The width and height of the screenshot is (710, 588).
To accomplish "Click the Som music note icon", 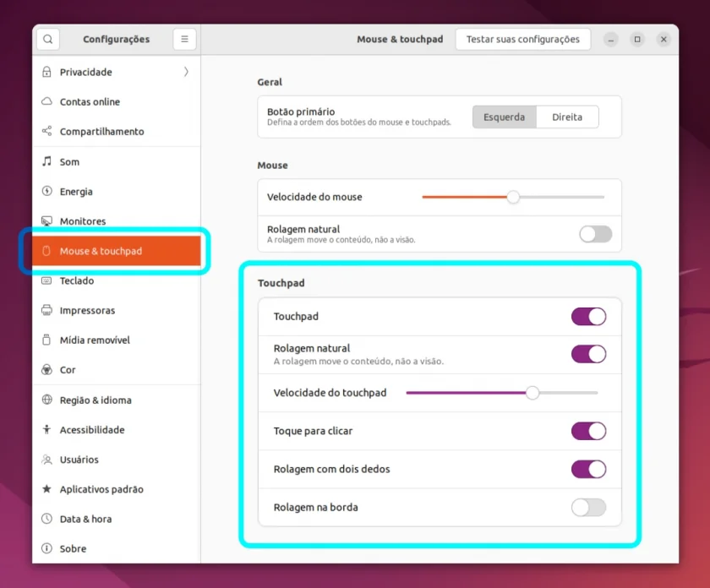I will (x=46, y=161).
